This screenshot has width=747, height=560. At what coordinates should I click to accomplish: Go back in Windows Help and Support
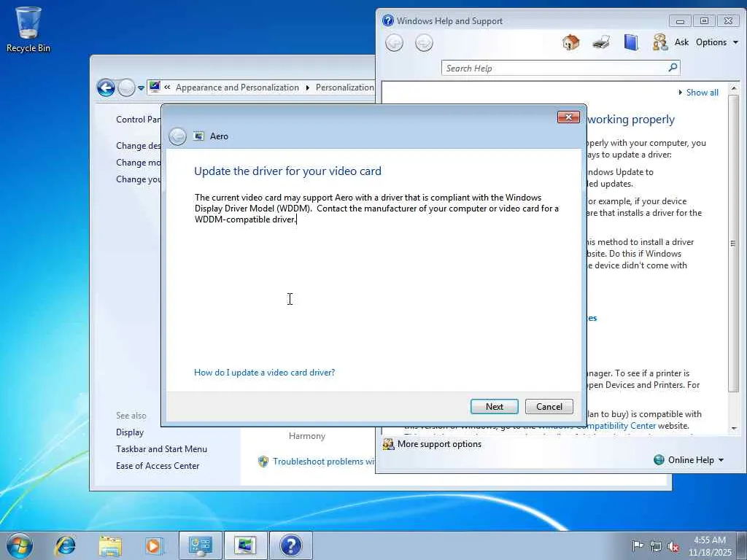394,43
